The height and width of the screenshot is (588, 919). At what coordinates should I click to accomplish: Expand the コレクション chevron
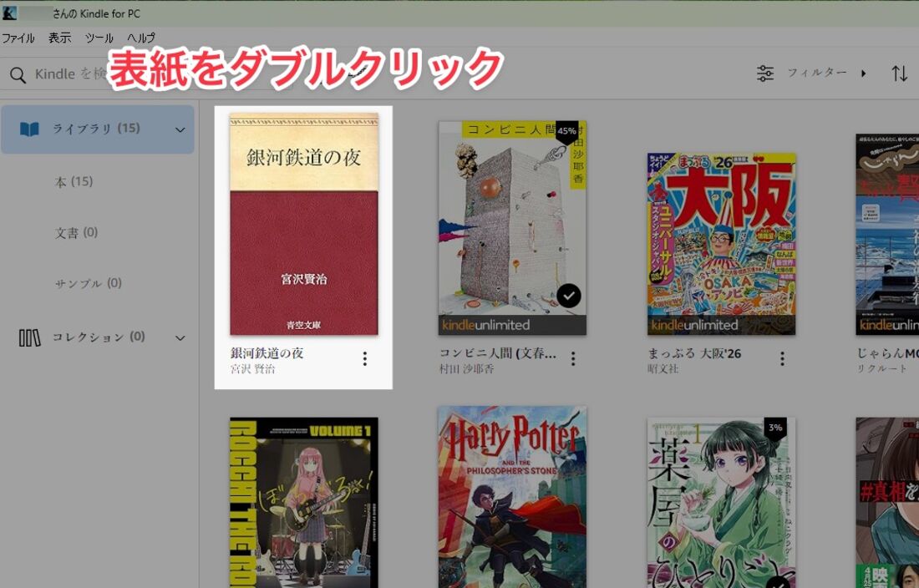tap(180, 338)
